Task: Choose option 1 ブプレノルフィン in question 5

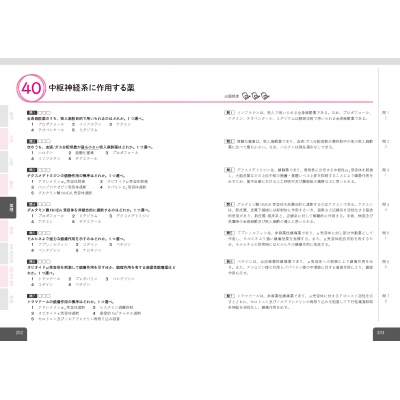Action: (x=50, y=245)
